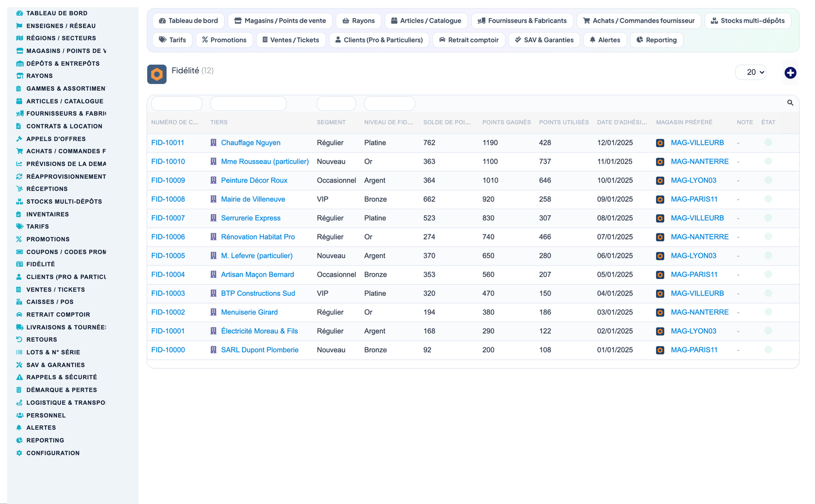Sort by Solde de points column header
The image size is (815, 504).
(447, 122)
